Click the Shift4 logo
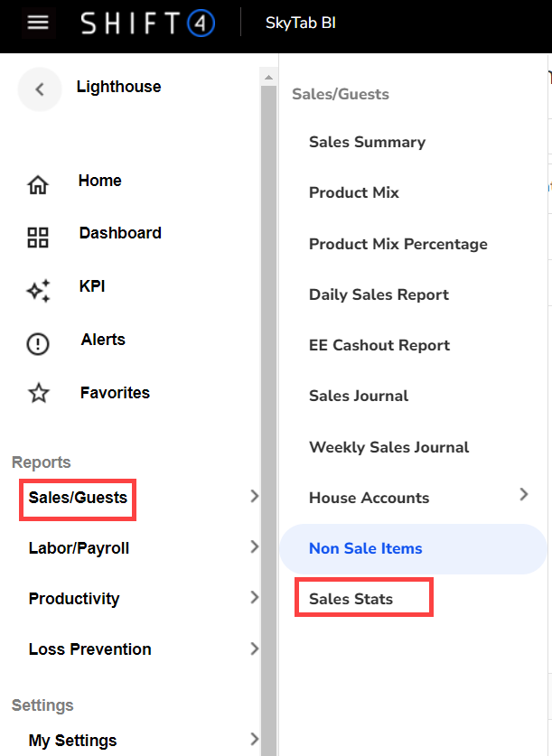The width and height of the screenshot is (552, 756). (147, 23)
